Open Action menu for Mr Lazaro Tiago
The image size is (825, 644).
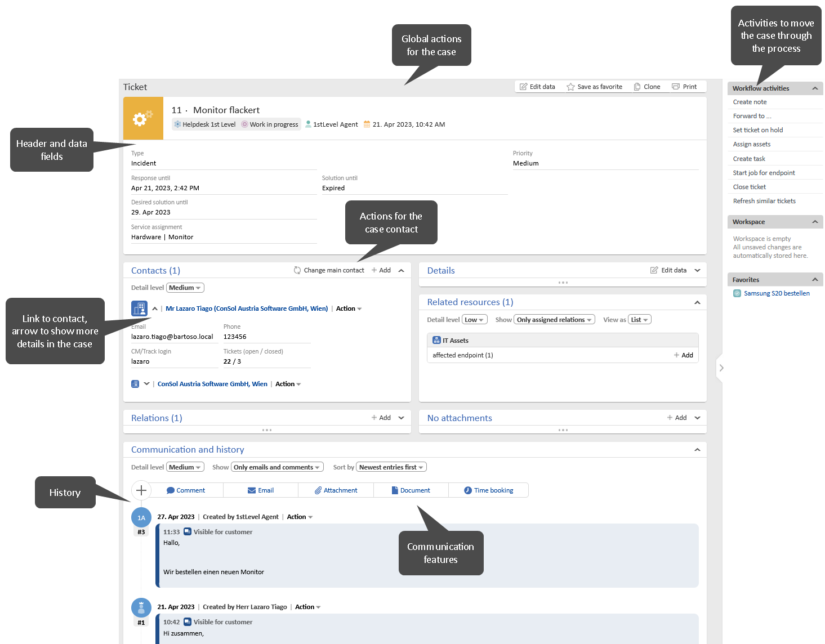(x=349, y=308)
